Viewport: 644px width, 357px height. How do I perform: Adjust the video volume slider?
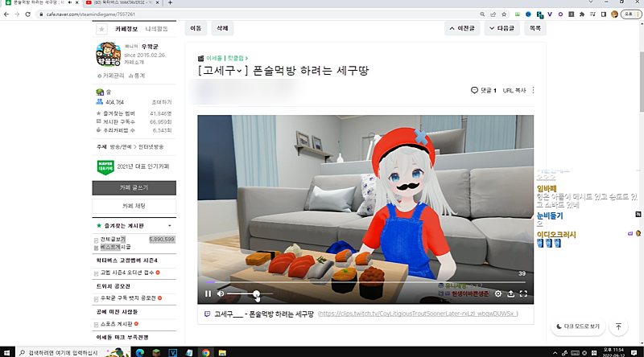tap(250, 293)
